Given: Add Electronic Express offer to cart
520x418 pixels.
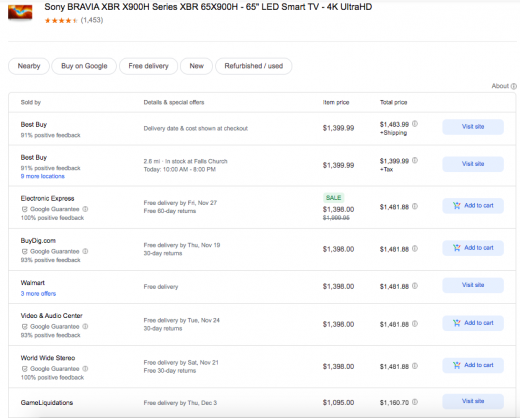Looking at the screenshot, I should pos(473,206).
